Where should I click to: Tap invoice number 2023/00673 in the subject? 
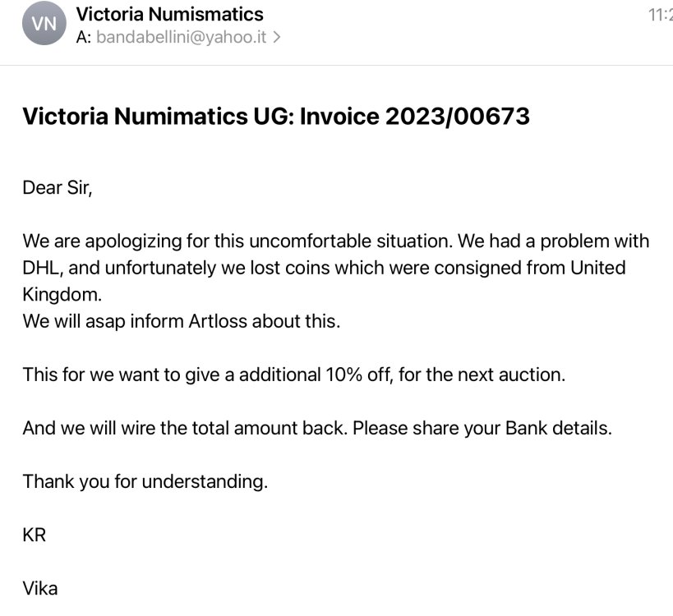(456, 117)
